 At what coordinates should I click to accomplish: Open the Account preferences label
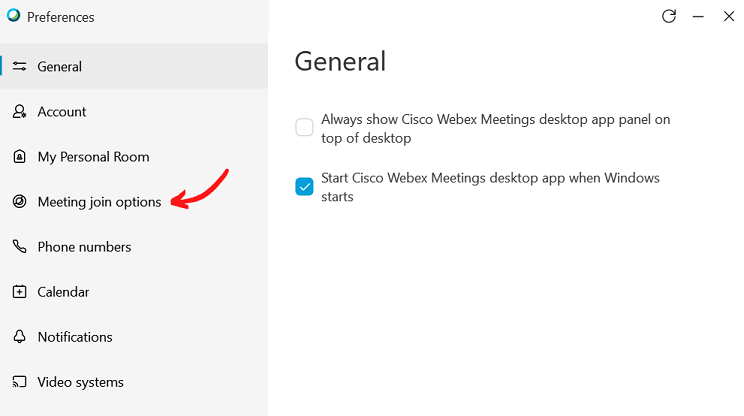click(62, 112)
